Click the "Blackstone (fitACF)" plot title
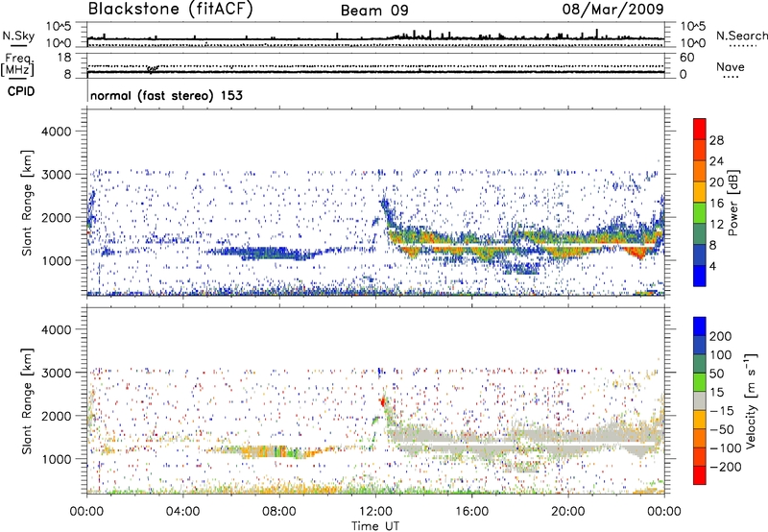This screenshot has height=532, width=768. click(x=170, y=9)
